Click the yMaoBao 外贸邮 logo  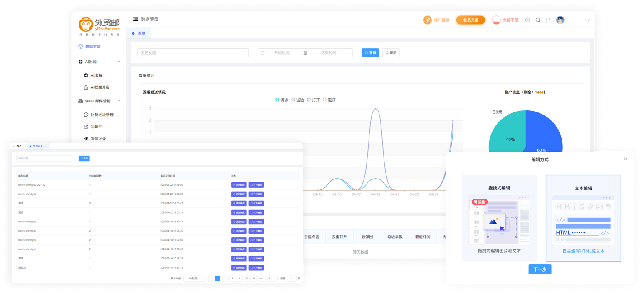99,26
